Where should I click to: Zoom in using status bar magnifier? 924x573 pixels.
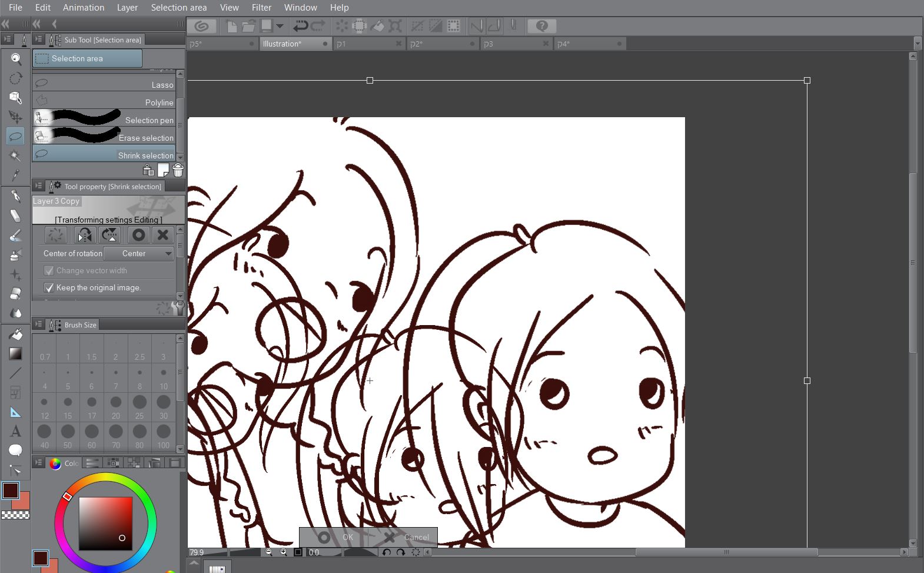[x=284, y=552]
